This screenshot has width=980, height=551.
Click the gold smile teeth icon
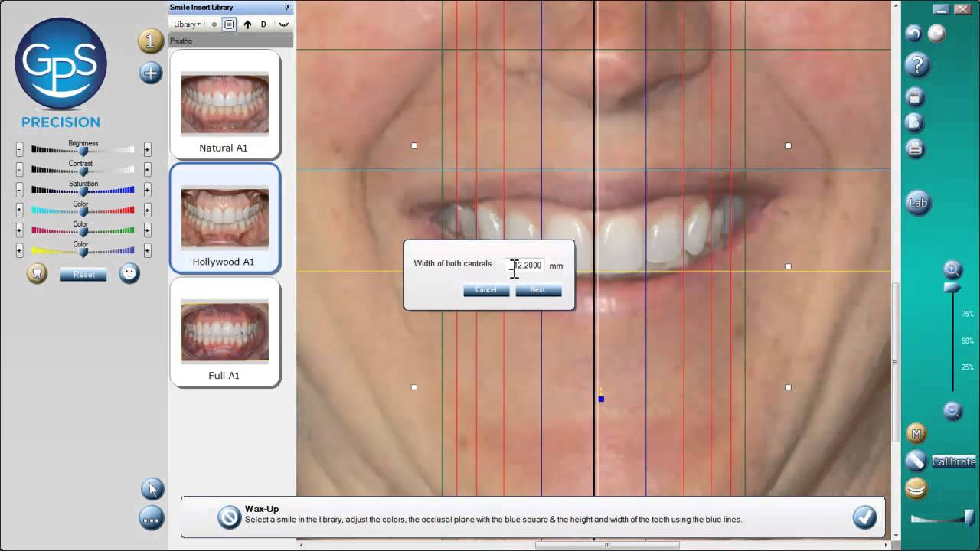916,487
